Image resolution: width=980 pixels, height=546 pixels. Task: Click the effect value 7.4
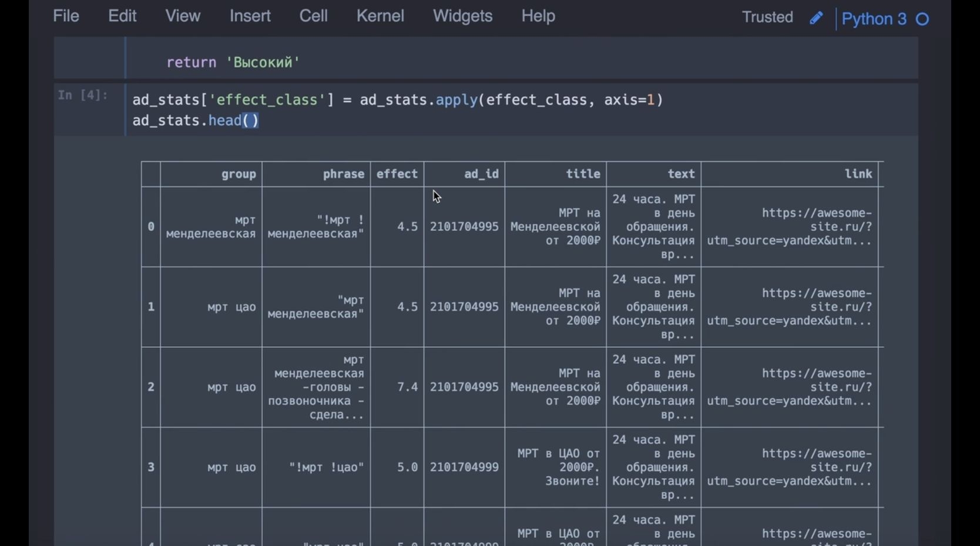(x=408, y=387)
